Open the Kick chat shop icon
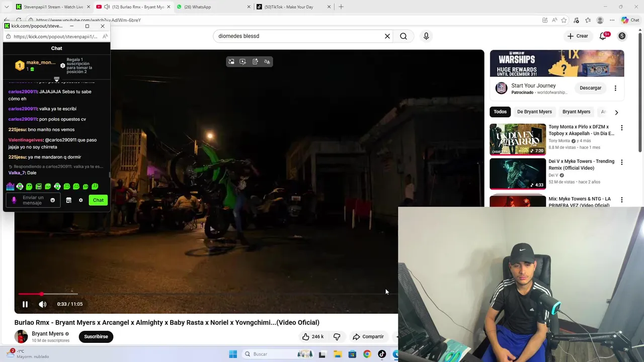The width and height of the screenshot is (644, 362). pos(68,200)
